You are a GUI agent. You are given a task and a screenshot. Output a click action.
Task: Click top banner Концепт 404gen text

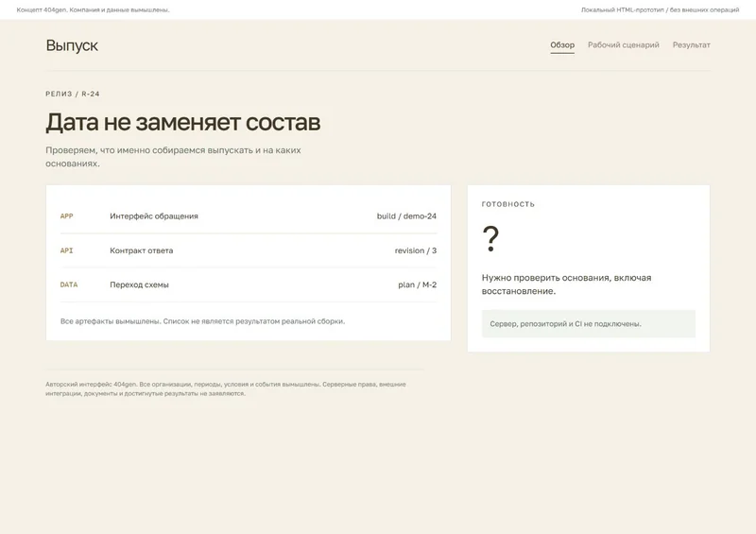click(93, 9)
